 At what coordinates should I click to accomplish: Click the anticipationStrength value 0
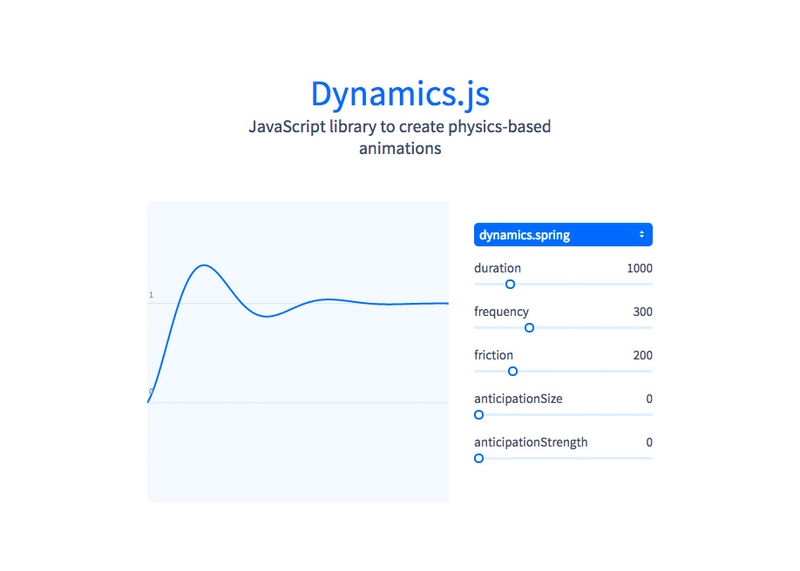[649, 442]
